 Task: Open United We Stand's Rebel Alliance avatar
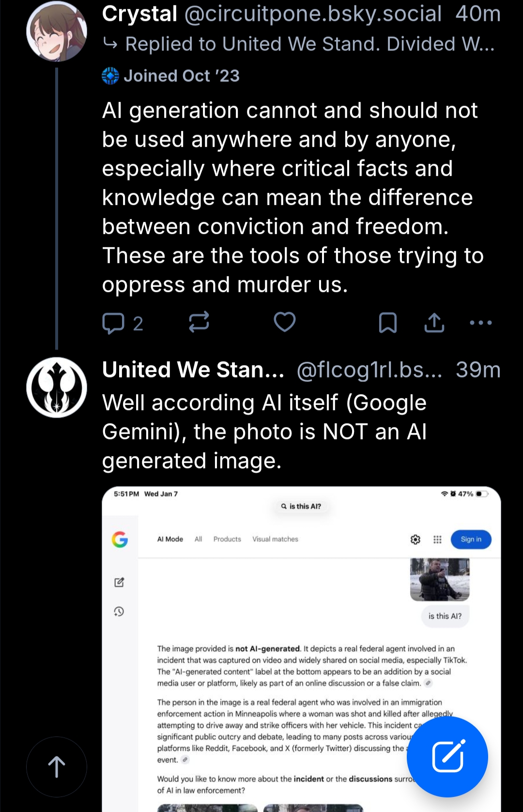coord(57,388)
